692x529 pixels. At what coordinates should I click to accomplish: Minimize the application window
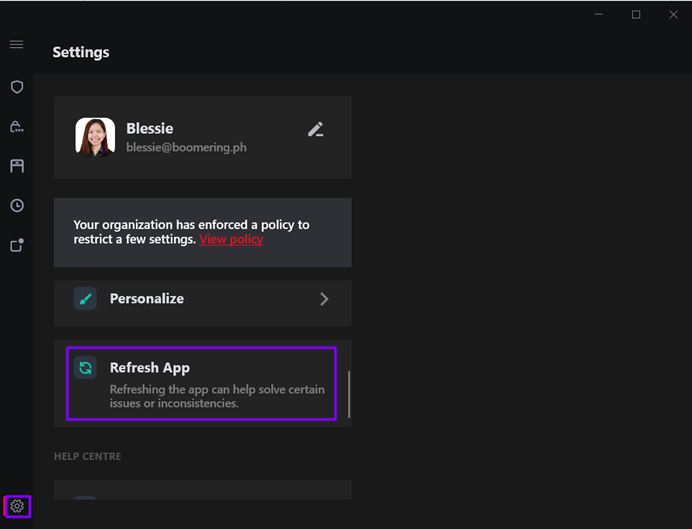(x=599, y=15)
